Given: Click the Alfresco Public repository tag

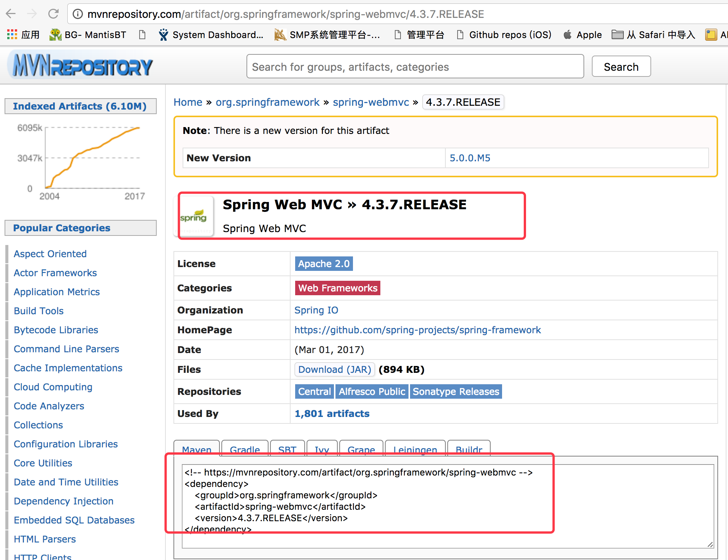Looking at the screenshot, I should [372, 391].
